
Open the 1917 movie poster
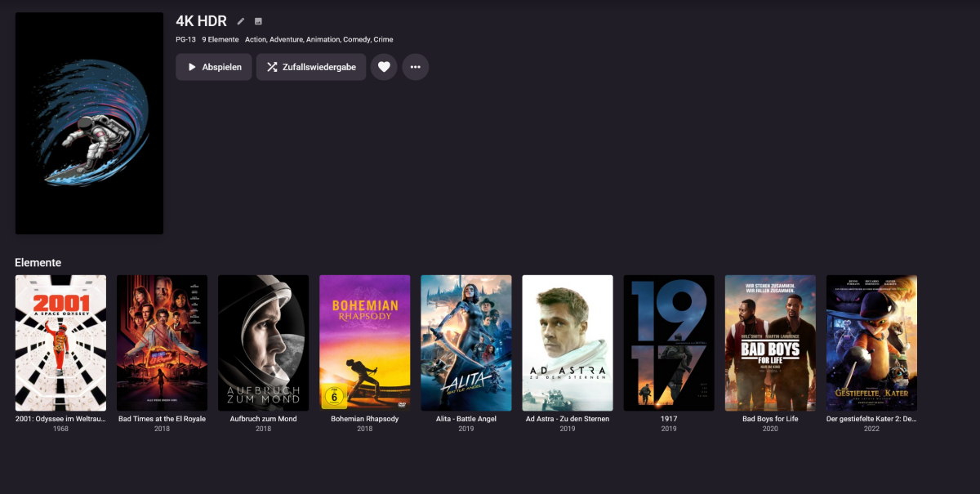[669, 343]
